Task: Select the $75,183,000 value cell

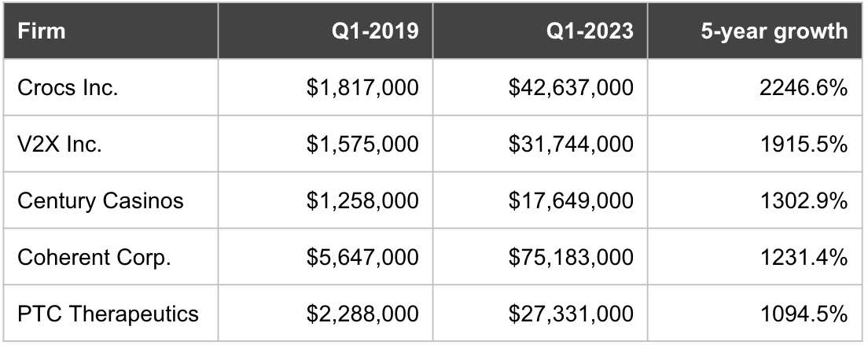Action: tap(571, 257)
